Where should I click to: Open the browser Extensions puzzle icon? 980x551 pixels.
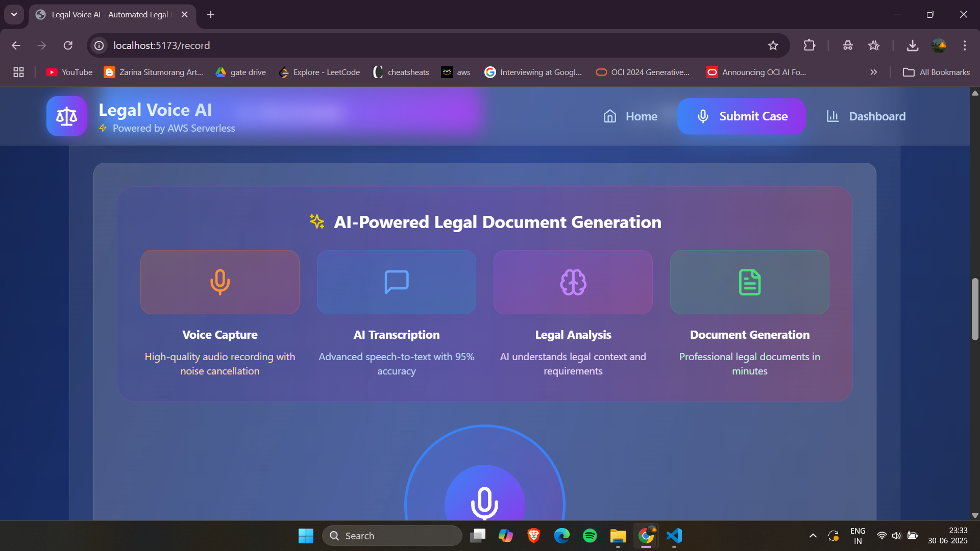click(x=809, y=45)
